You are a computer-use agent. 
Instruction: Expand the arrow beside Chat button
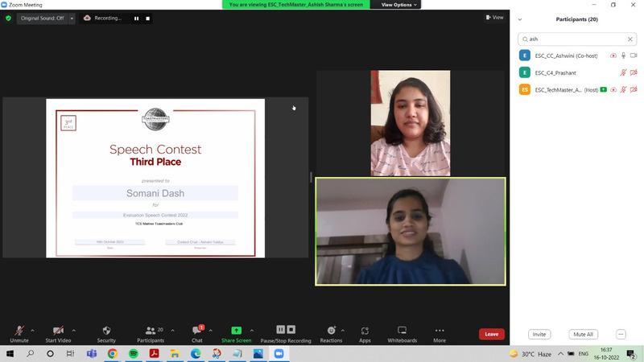tap(210, 331)
